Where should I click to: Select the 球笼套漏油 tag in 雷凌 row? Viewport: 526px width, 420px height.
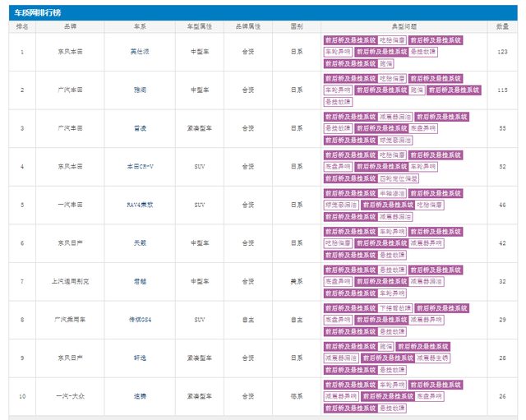395,140
